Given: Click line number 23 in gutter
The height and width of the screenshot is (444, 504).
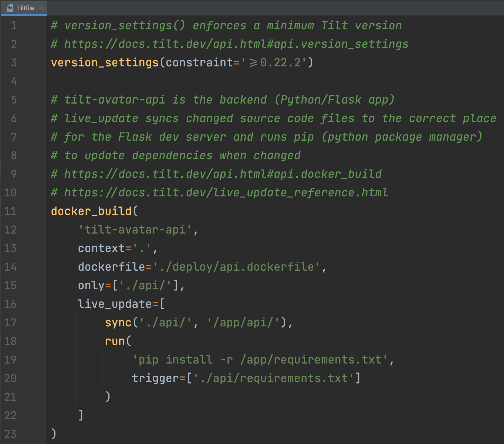Looking at the screenshot, I should [10, 434].
